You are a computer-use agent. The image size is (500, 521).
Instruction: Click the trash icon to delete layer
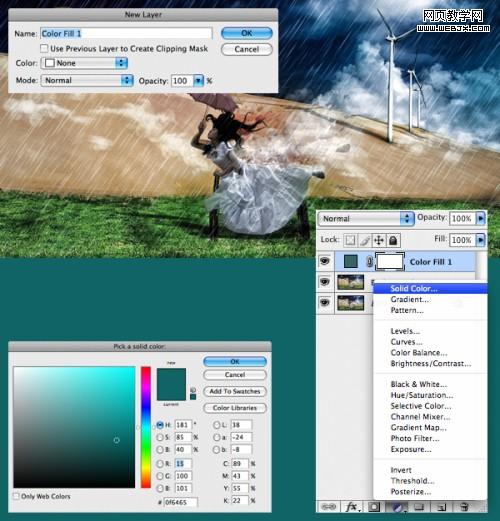(464, 507)
